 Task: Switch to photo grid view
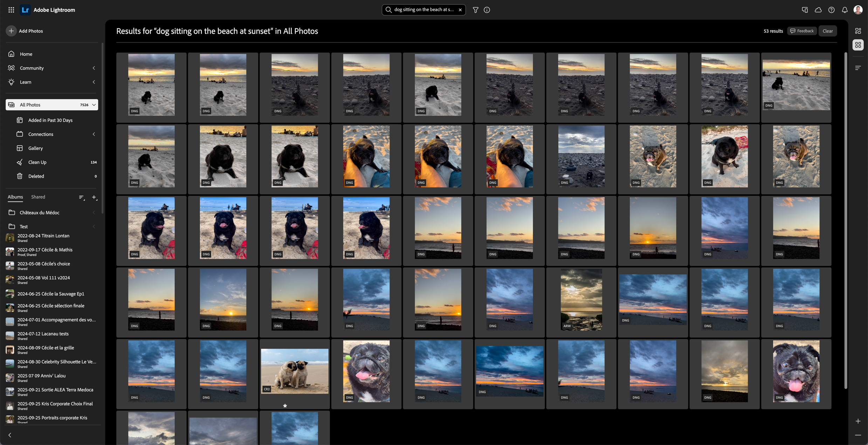coord(858,31)
